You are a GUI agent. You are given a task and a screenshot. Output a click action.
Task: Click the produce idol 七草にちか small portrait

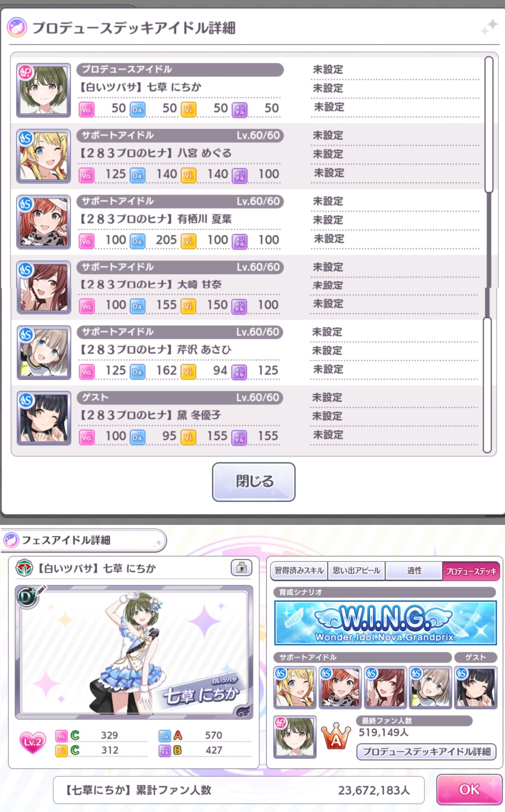(x=294, y=737)
